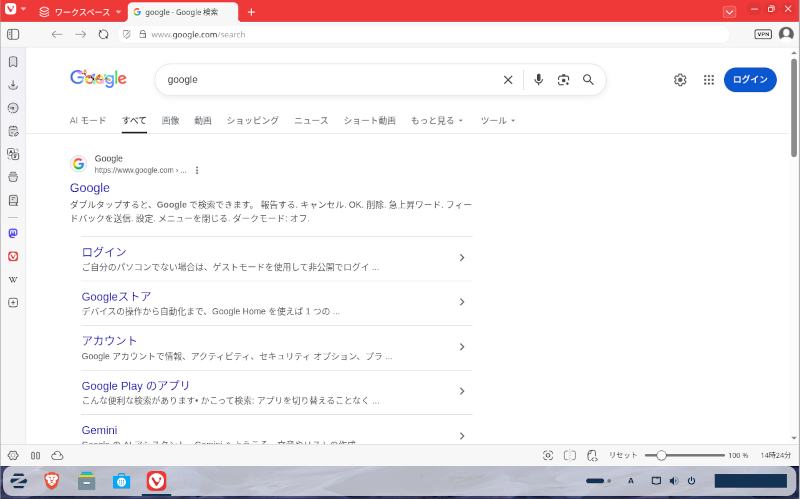
Task: Open the tracker blocker shield icon
Action: 127,34
